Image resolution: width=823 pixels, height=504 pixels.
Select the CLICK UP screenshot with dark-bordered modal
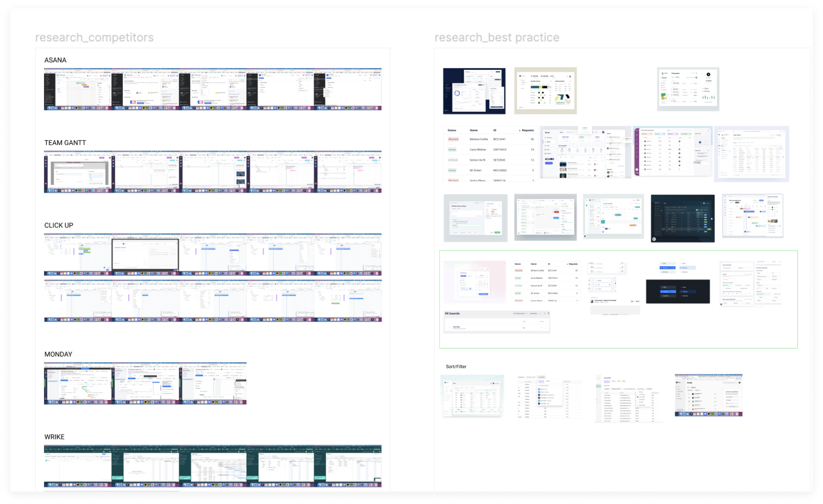145,254
